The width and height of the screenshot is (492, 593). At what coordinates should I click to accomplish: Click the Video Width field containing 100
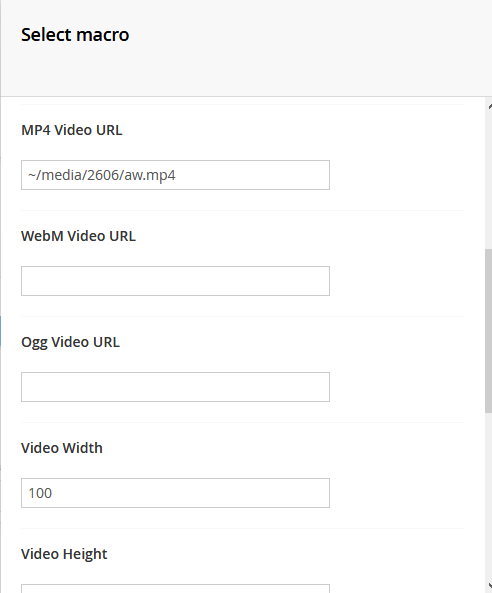(x=175, y=493)
